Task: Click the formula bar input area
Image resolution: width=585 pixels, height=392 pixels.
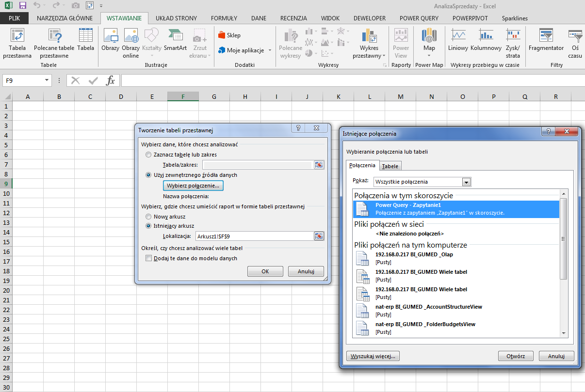Action: coord(353,80)
